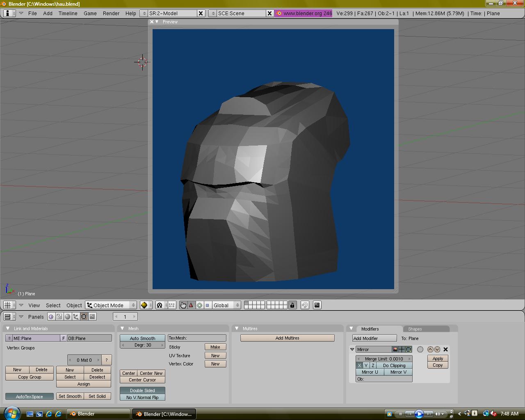
Task: Toggle Double Sided mesh option
Action: pyautogui.click(x=142, y=390)
